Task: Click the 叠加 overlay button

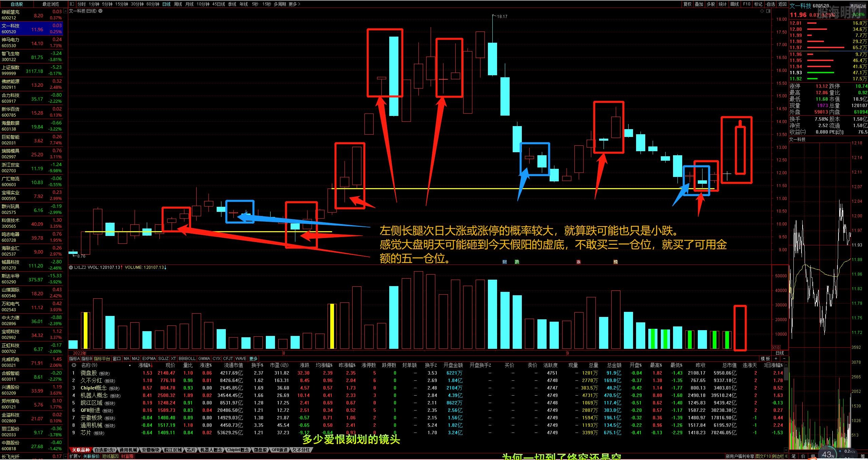Action: click(699, 4)
